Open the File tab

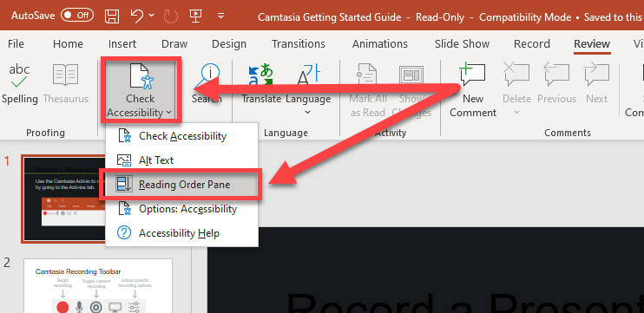click(x=16, y=44)
